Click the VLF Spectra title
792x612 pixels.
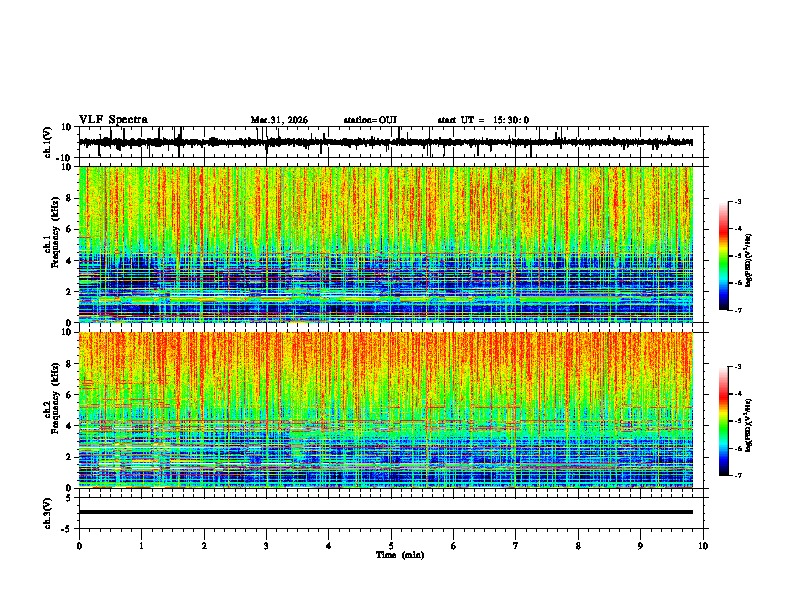pos(113,120)
